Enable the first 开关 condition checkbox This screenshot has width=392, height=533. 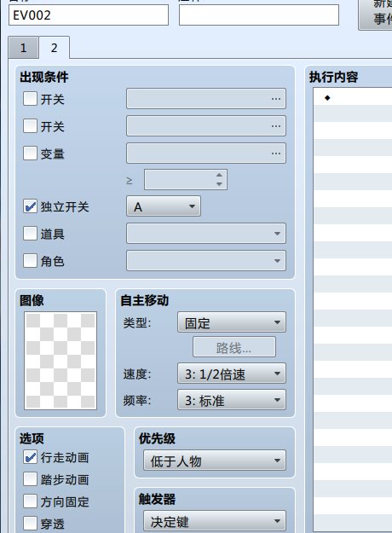tap(30, 99)
